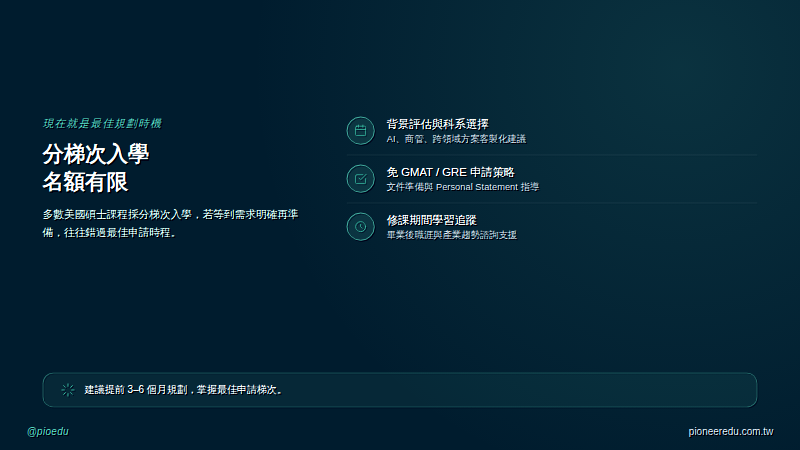Click the calendar icon beside 背景評估與科系選擇

click(360, 131)
